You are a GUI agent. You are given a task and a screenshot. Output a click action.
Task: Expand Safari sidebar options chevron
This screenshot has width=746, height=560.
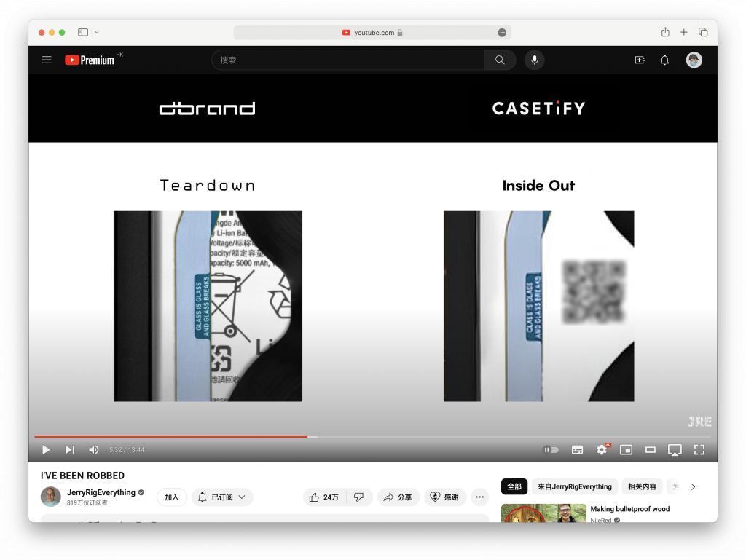(x=98, y=32)
